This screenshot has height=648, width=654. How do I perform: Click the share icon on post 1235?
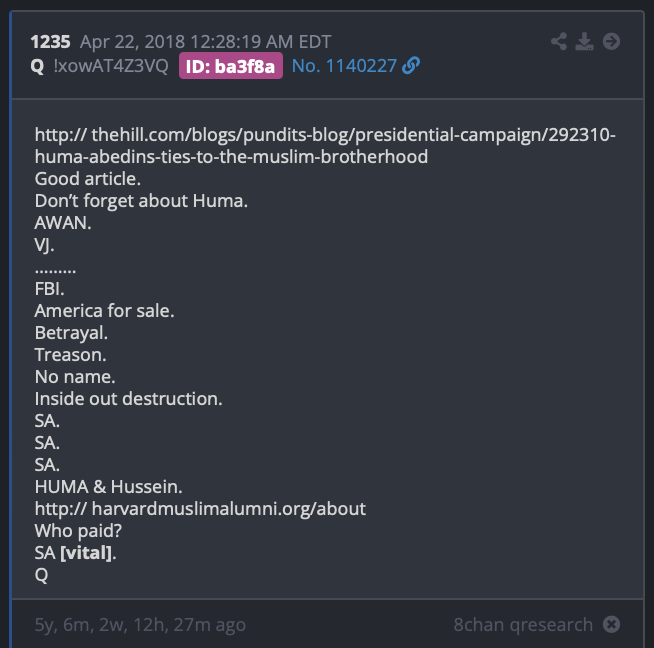point(559,41)
